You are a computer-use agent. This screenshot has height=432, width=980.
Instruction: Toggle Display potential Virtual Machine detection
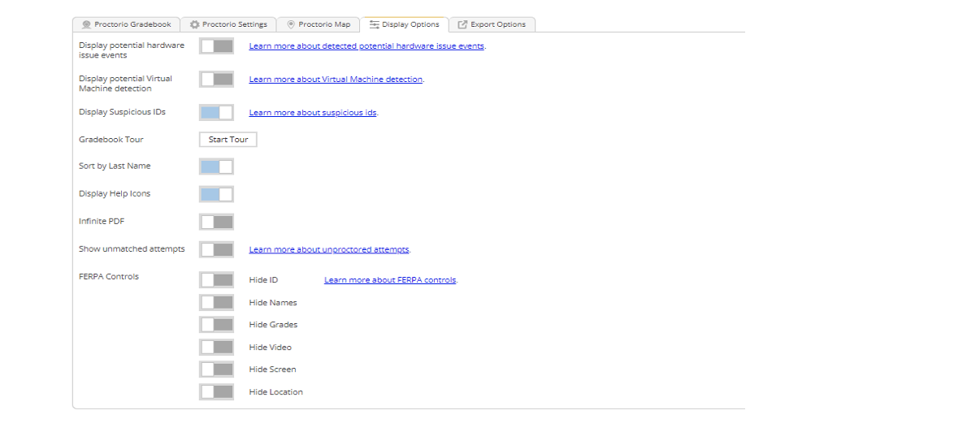(216, 80)
